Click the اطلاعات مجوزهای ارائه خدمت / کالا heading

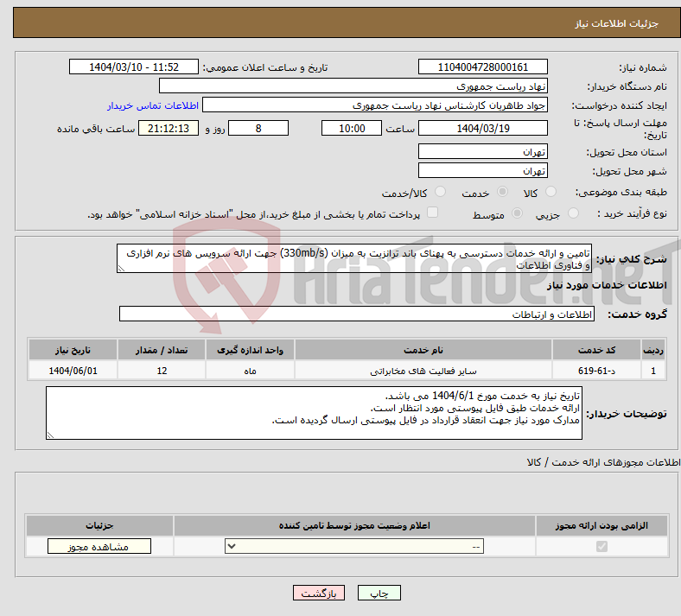(603, 462)
